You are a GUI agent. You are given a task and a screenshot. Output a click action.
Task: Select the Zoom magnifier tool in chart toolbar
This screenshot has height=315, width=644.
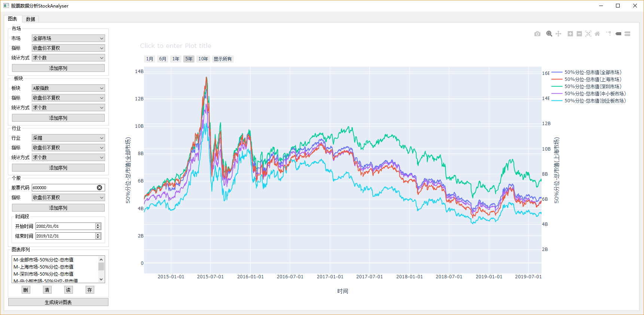click(549, 34)
